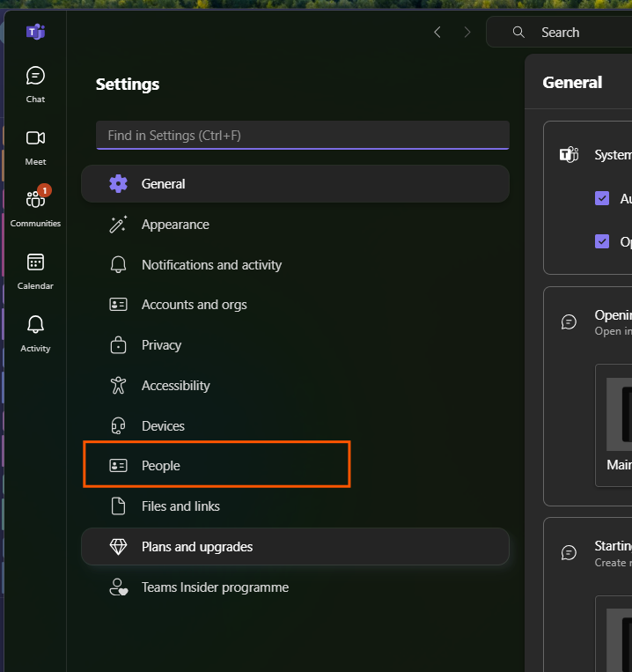Toggle the second System checkbox (Op...)
This screenshot has width=632, height=672.
point(602,241)
